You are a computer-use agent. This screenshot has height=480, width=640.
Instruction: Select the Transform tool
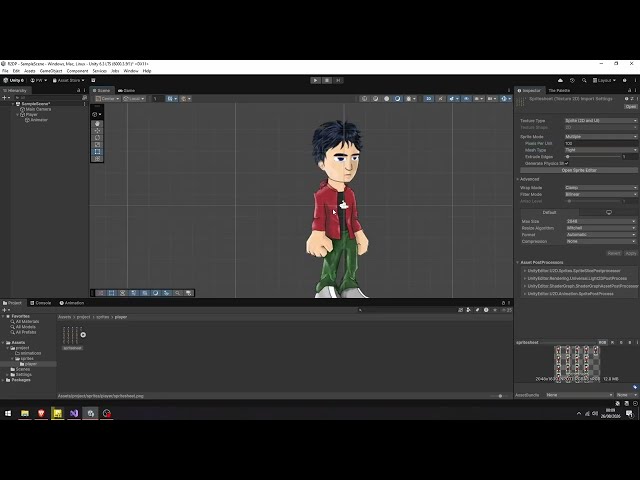[x=97, y=158]
